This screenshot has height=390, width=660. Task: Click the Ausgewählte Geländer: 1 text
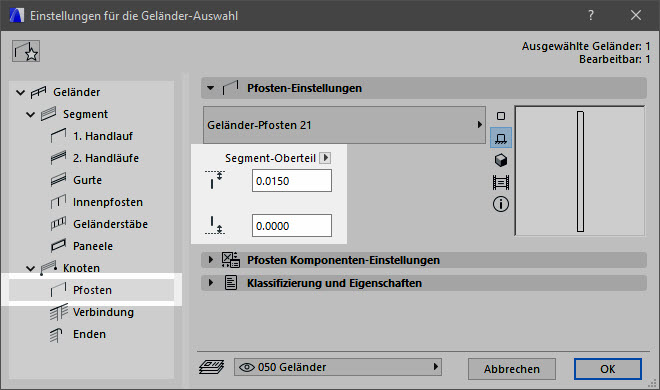tap(586, 46)
